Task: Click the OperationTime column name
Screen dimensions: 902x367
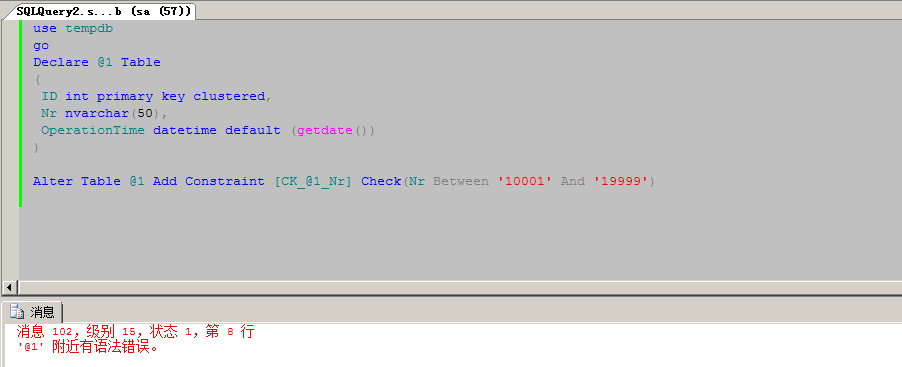Action: [x=93, y=130]
